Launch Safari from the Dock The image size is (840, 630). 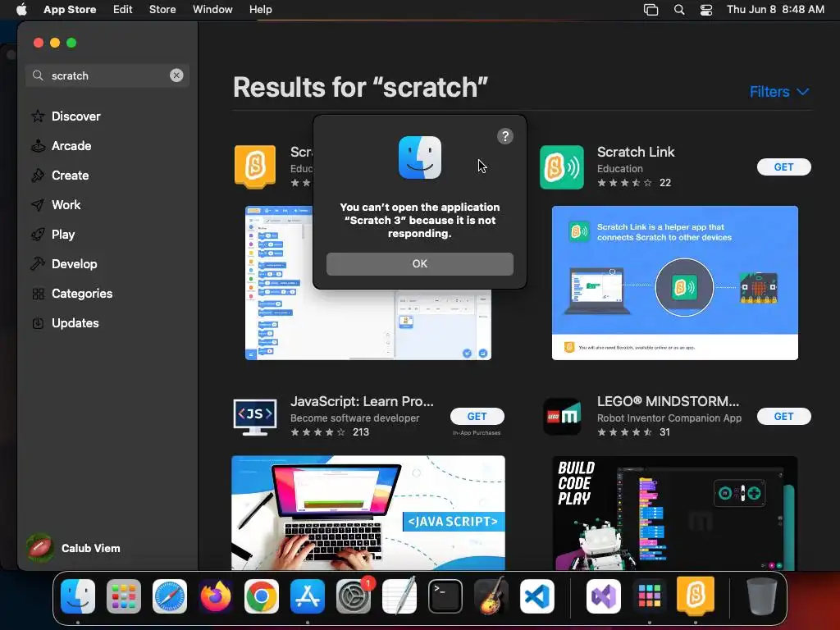tap(170, 596)
